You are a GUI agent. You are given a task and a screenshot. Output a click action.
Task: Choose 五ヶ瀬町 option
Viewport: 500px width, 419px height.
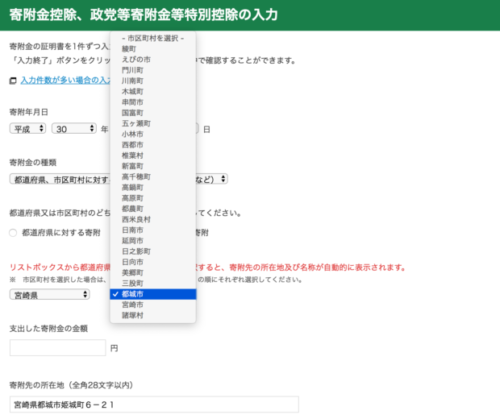(x=153, y=124)
